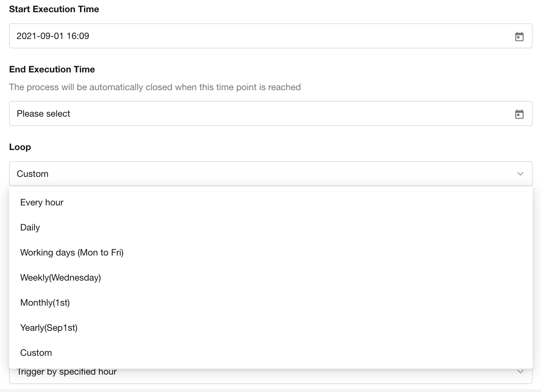Click the End Execution Time label

[52, 69]
